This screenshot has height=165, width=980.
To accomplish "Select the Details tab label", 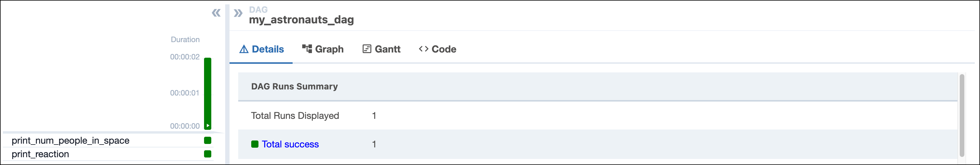I will [x=267, y=49].
